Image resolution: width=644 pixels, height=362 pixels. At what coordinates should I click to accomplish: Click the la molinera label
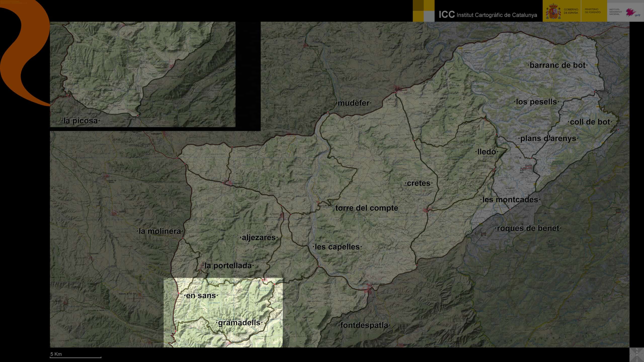point(160,231)
